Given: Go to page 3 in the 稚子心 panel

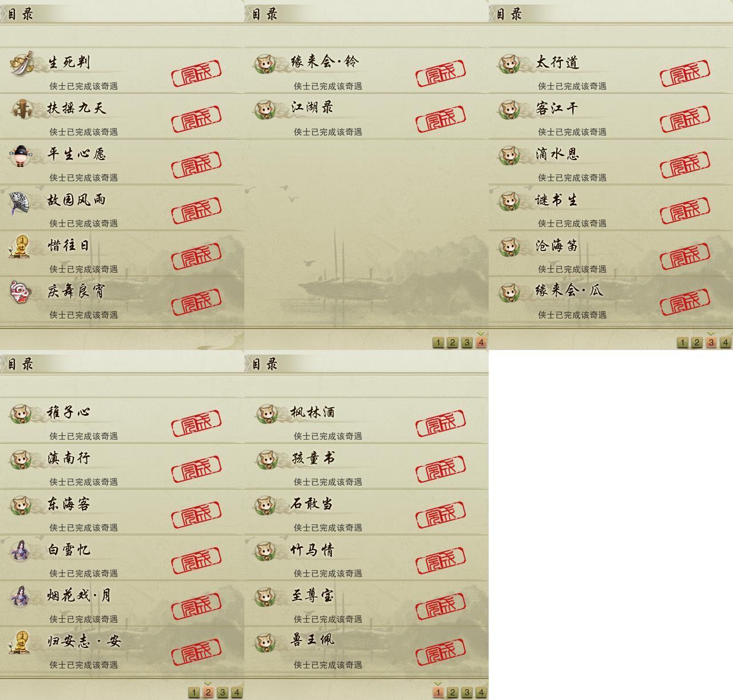Looking at the screenshot, I should [223, 693].
